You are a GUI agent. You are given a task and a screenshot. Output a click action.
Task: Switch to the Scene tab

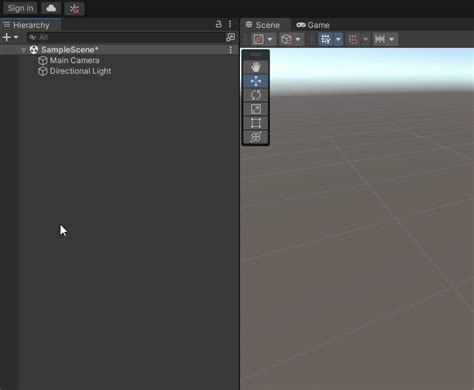tap(263, 25)
